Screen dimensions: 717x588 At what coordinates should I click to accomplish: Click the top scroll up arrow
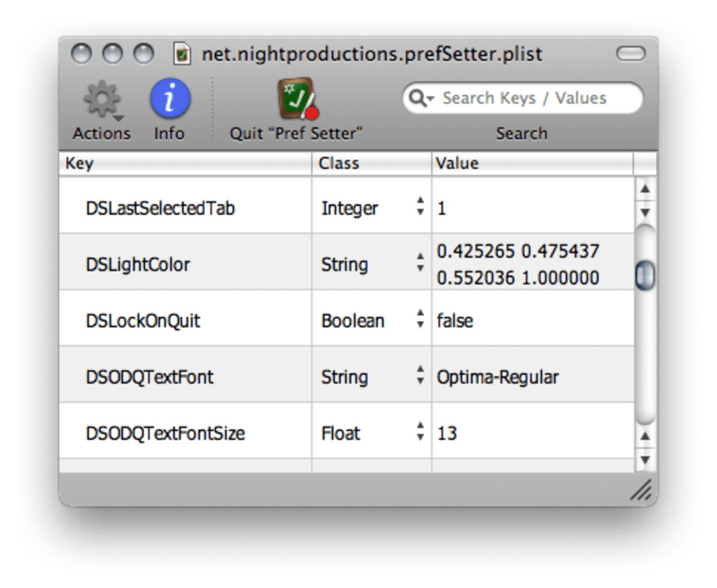click(645, 189)
